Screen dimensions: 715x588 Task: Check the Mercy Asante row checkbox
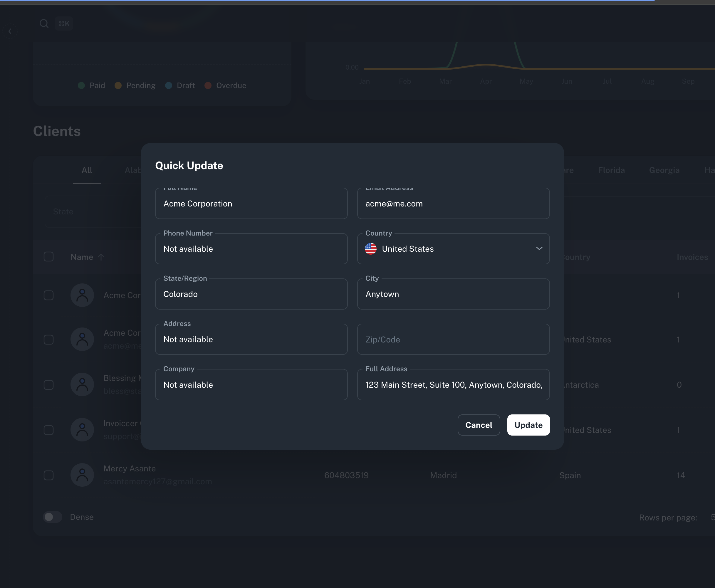[x=49, y=475]
